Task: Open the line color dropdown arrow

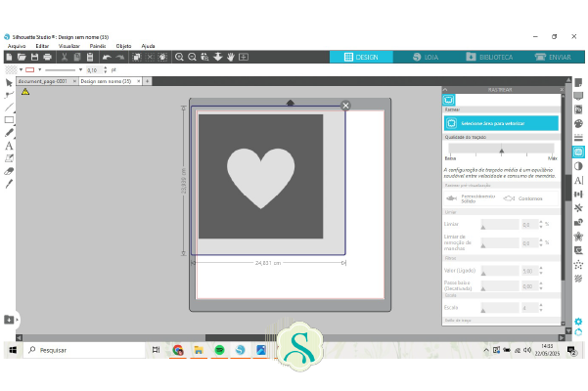Action: [x=39, y=69]
